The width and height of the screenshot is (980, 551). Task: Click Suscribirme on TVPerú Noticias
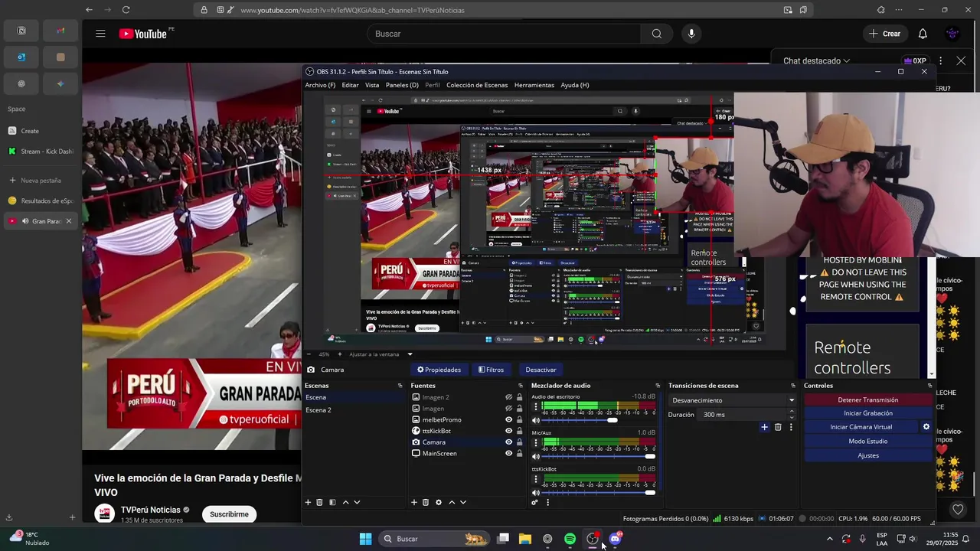coord(229,514)
